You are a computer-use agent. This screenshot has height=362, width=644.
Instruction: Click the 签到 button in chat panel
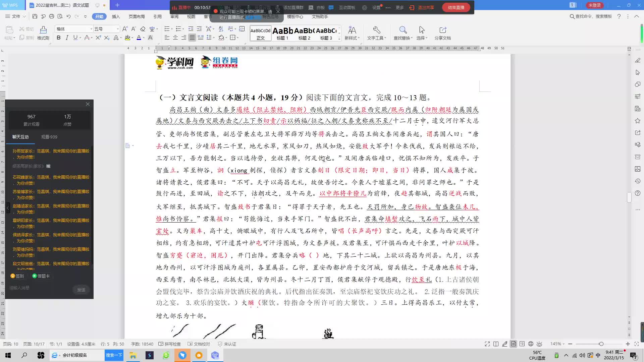pyautogui.click(x=17, y=276)
